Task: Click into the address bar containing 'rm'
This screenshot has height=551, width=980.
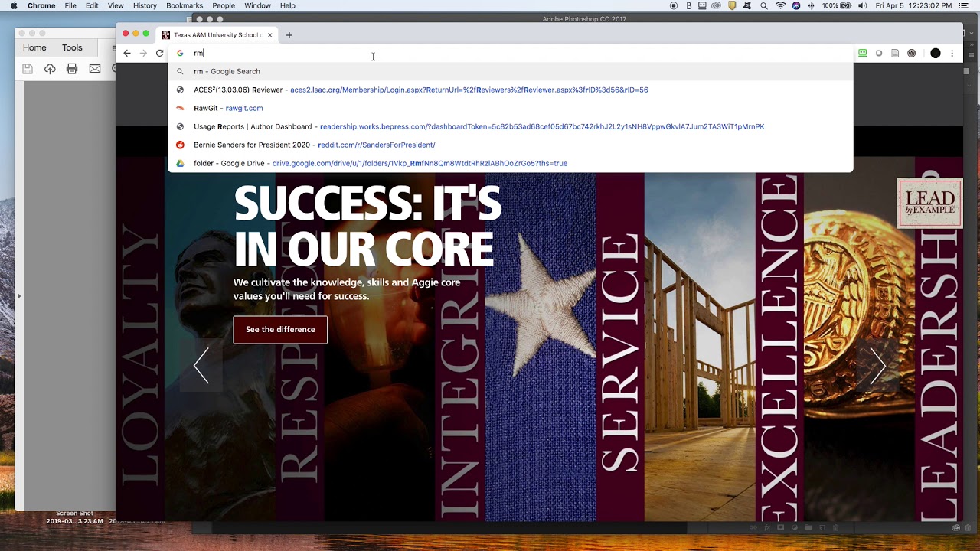Action: point(510,53)
